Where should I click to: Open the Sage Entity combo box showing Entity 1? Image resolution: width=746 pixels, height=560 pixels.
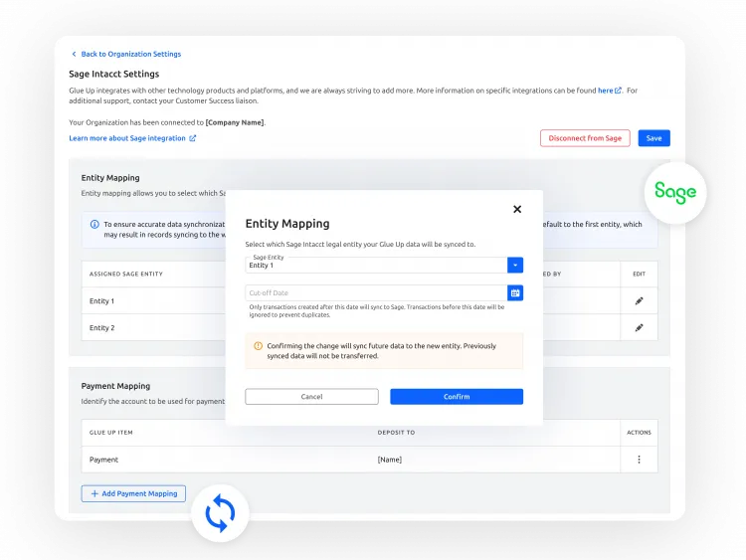376,266
